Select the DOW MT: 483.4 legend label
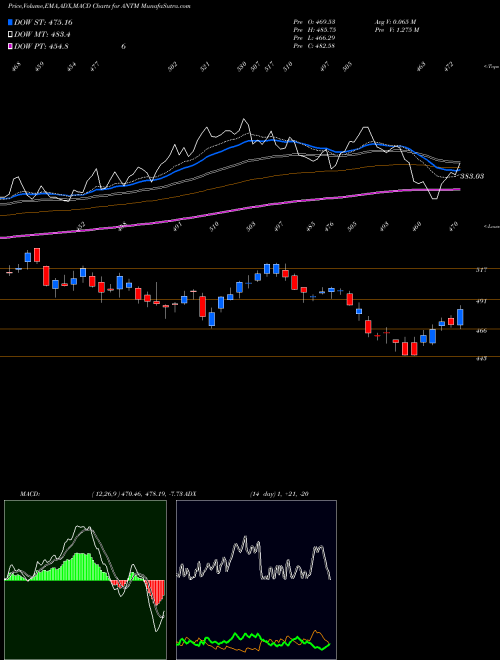The image size is (500, 660). [42, 35]
